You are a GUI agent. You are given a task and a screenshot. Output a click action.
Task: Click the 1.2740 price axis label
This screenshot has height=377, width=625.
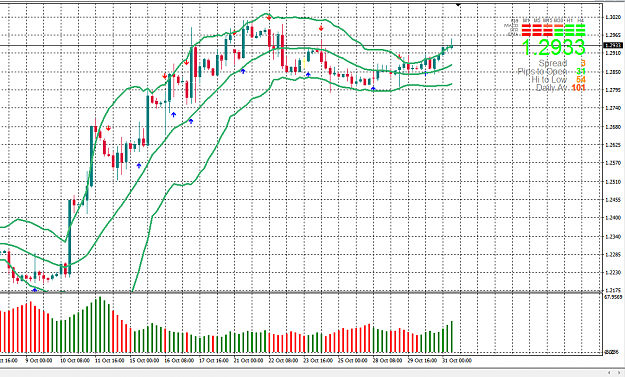[x=613, y=108]
